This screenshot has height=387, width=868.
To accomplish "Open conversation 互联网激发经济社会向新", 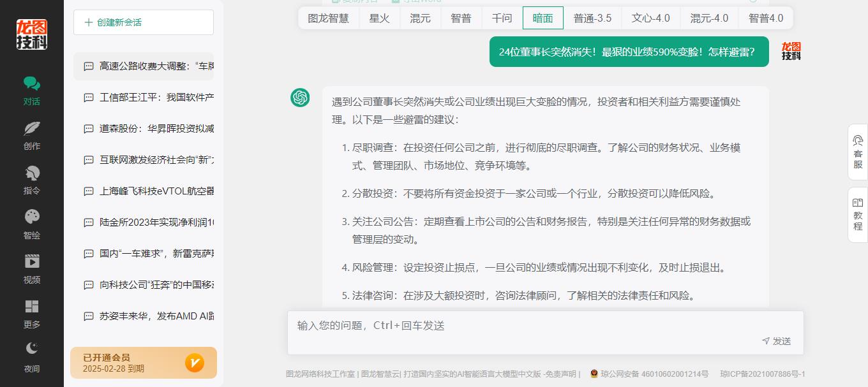I will 144,160.
